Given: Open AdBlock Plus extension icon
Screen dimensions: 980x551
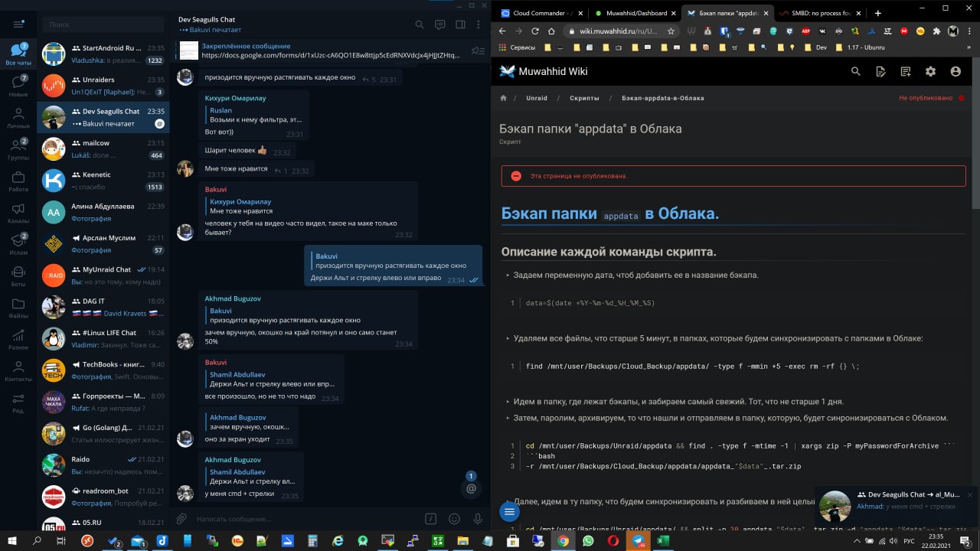Looking at the screenshot, I should (806, 31).
